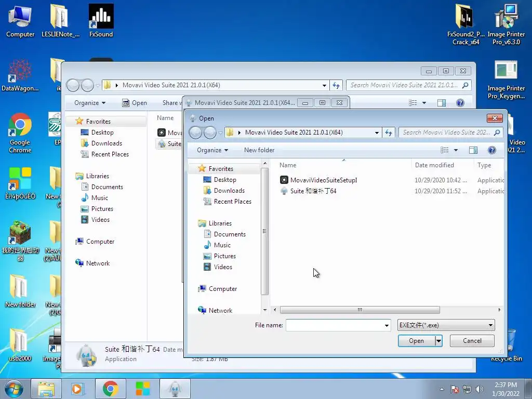Open usb2000 folder on desktop
The width and height of the screenshot is (532, 399).
pyautogui.click(x=20, y=344)
